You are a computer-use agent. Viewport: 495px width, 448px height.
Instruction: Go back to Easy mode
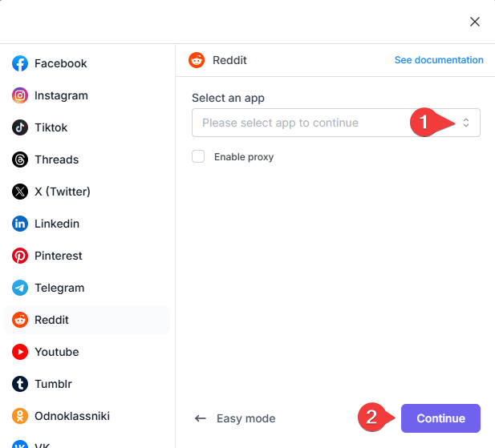(234, 418)
